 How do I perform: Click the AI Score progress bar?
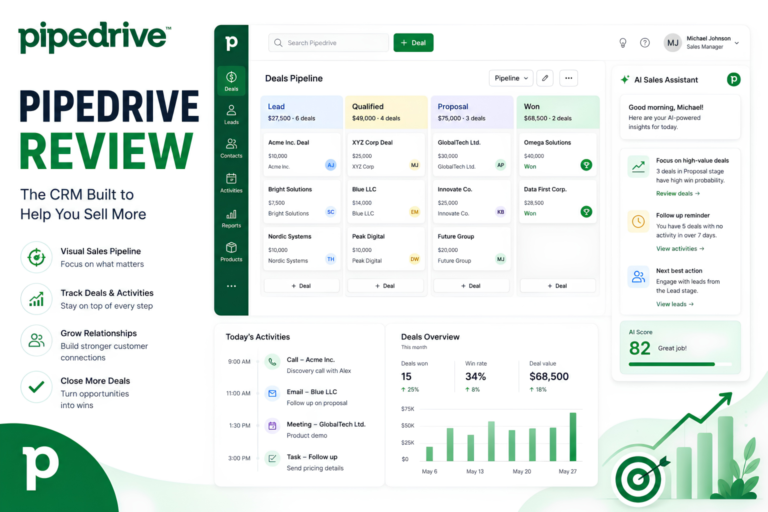(x=680, y=364)
